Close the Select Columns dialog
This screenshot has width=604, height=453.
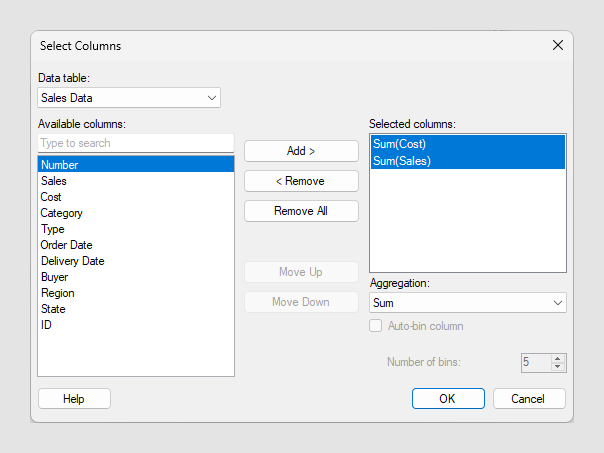[558, 45]
